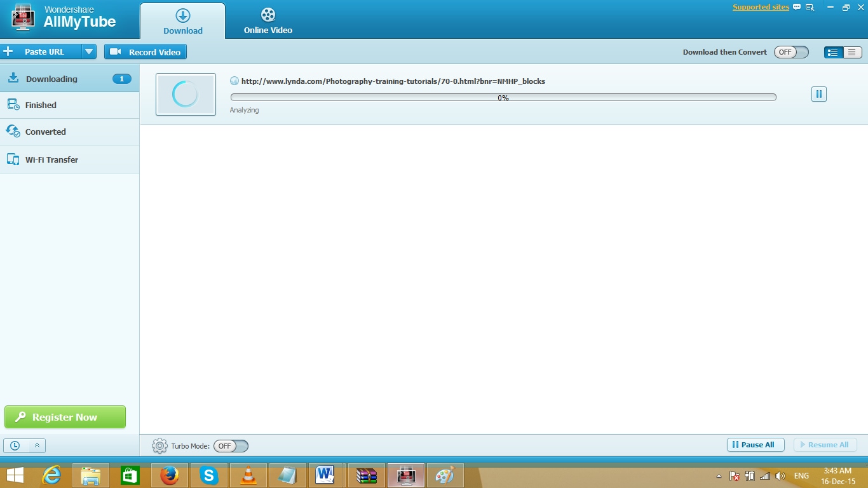Screen dimensions: 868x488
Task: Click the Downloading count badge
Action: [122, 79]
